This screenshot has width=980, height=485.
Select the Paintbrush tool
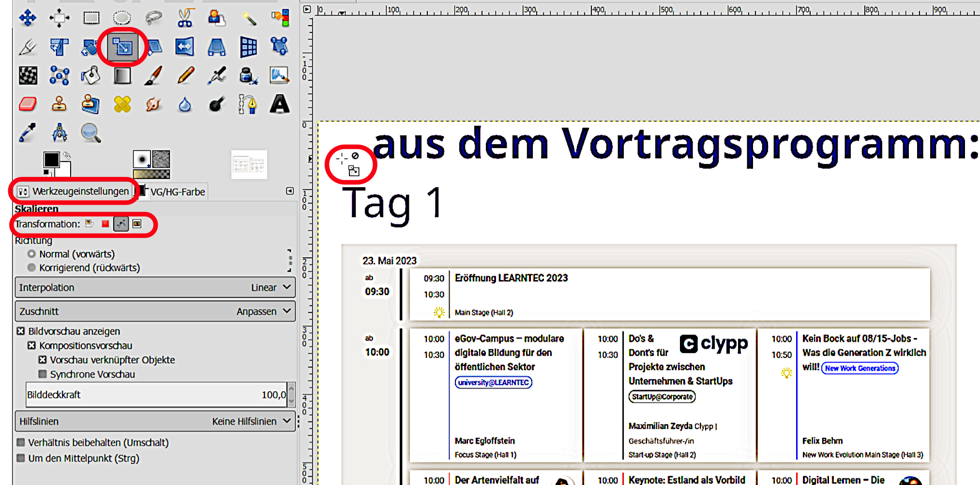[153, 76]
